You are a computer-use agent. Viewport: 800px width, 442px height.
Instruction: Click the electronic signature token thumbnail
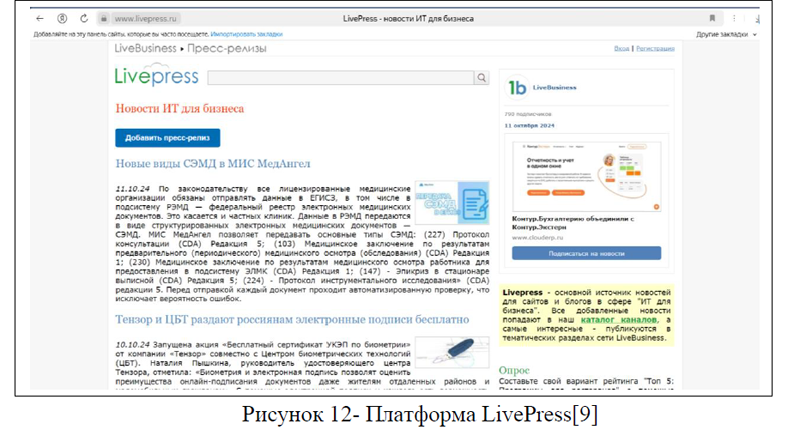point(452,352)
